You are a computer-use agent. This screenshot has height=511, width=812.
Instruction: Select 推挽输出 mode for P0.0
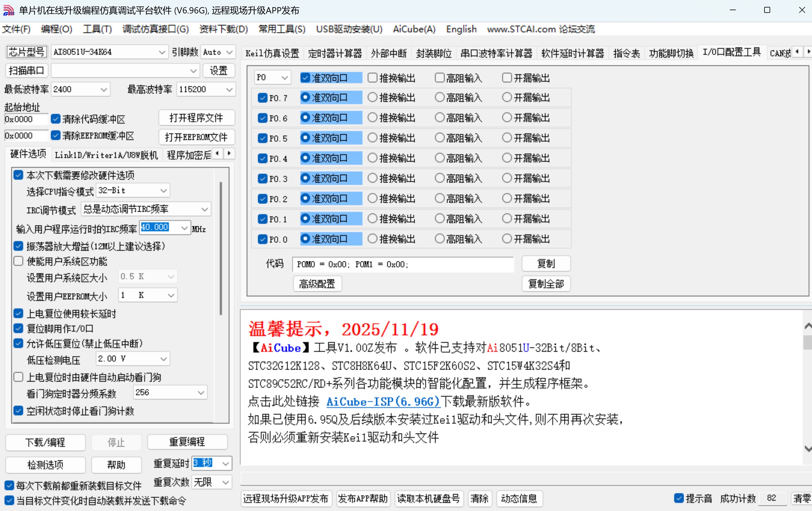(372, 239)
